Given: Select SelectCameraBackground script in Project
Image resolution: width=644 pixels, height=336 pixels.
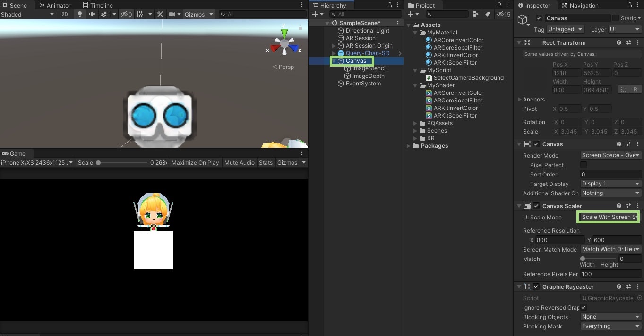Looking at the screenshot, I should coord(465,78).
